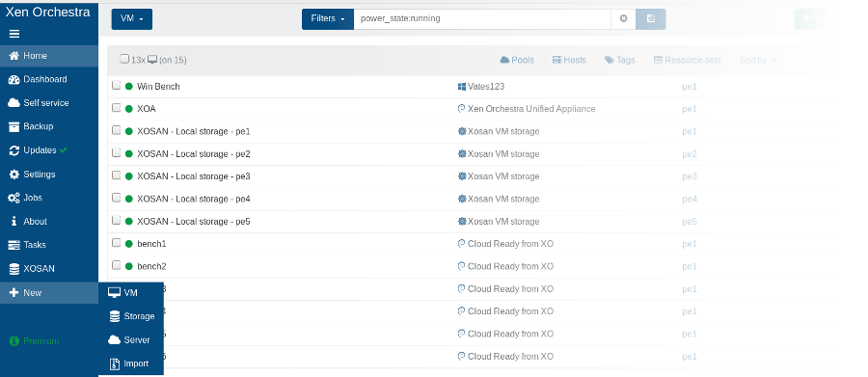Screen dimensions: 868x377
Task: Open Settings gear in the sidebar
Action: point(14,175)
